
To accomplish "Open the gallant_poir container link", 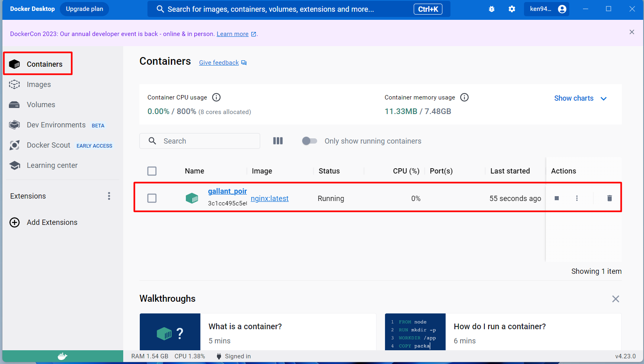I will 227,191.
